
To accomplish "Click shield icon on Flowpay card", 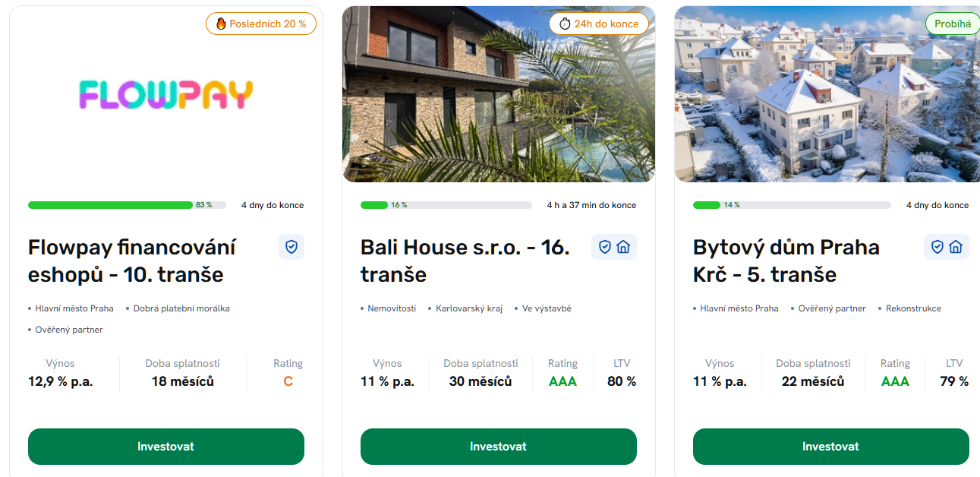I will (291, 247).
